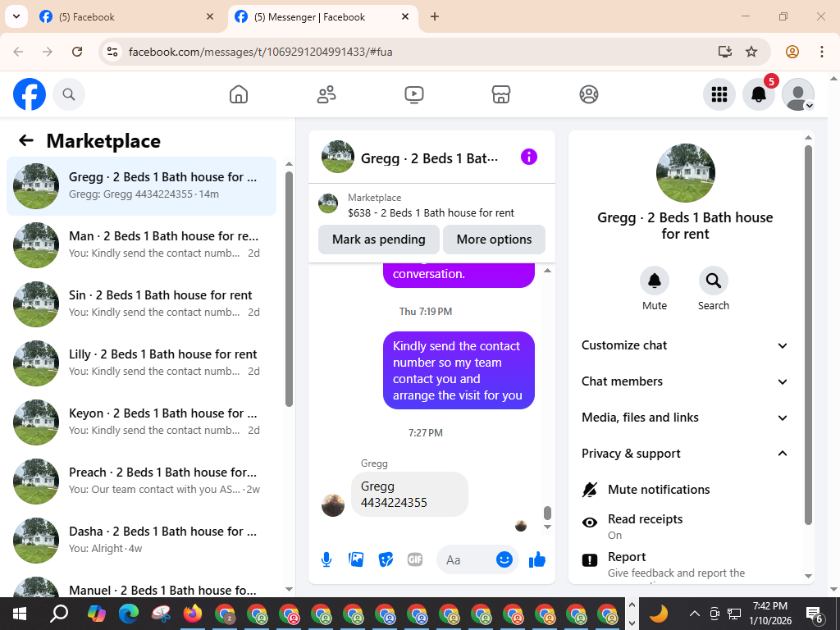Viewport: 840px width, 630px height.
Task: Open the Groups icon in top navigation
Action: 589,94
